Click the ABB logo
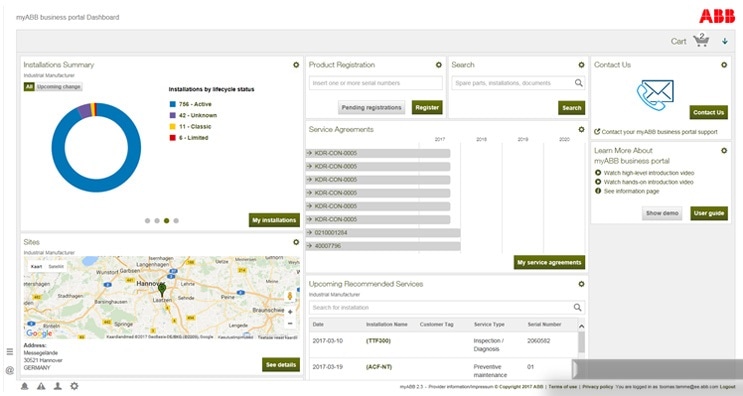Screen dimensions: 743x396 click(717, 17)
